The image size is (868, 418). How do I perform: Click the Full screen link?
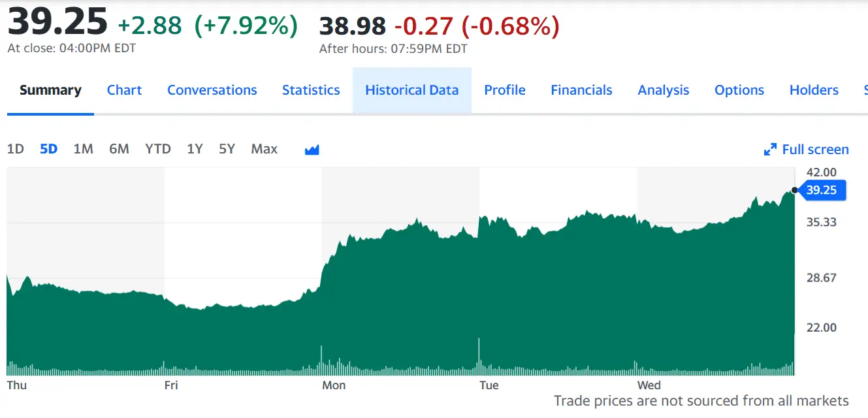(x=815, y=150)
